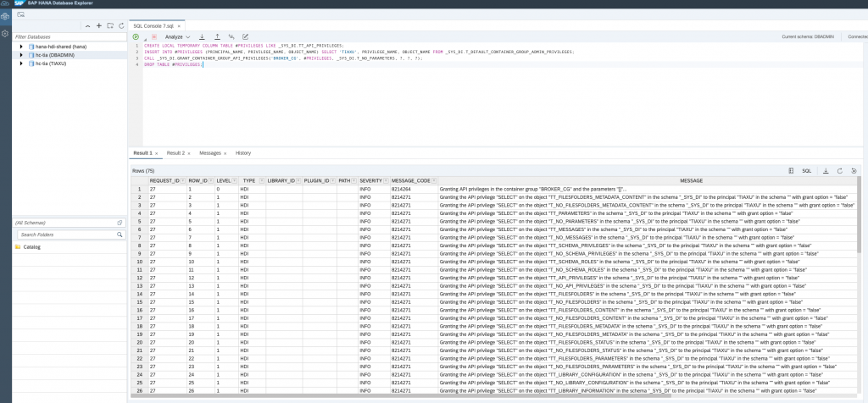Close the Result 2 tab
Screen dimensions: 868x403
(189, 154)
